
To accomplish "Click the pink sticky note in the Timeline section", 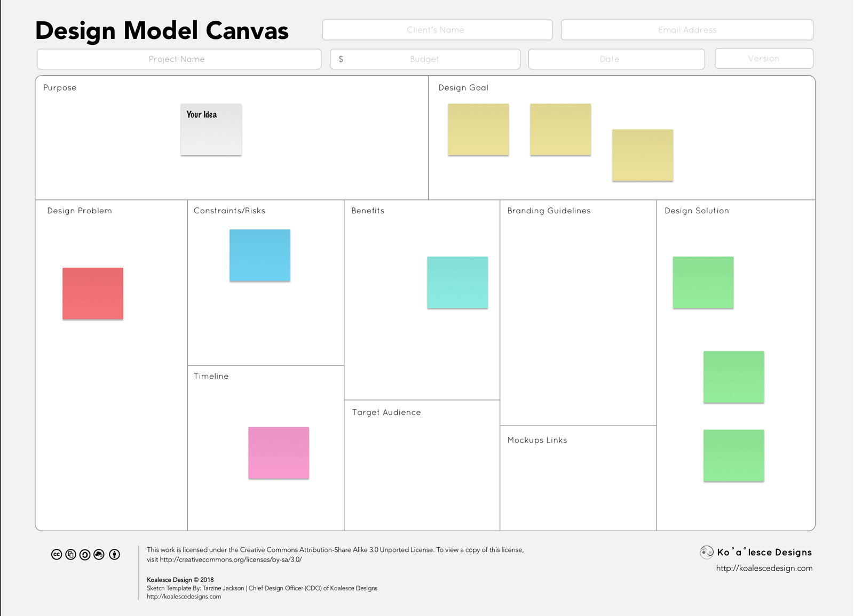I will (x=279, y=452).
